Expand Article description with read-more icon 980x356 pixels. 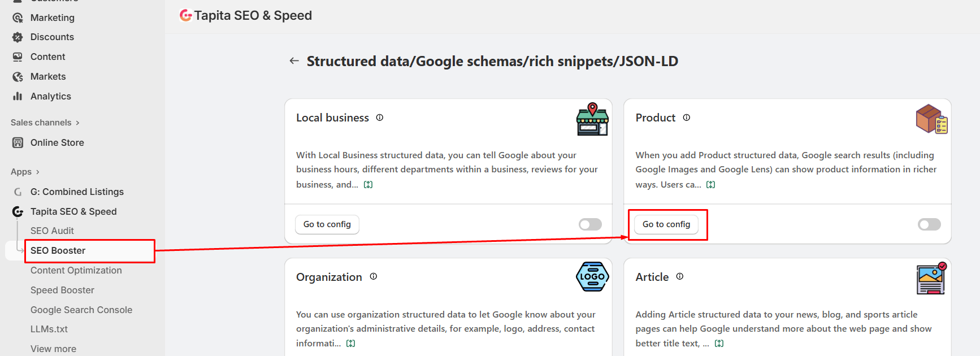pyautogui.click(x=719, y=344)
